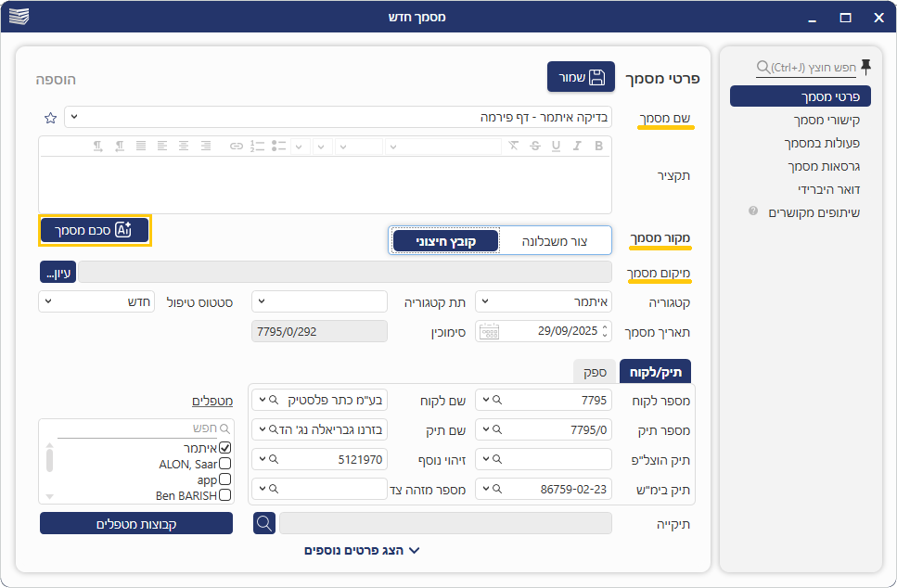Image resolution: width=897 pixels, height=588 pixels.
Task: Click the folder search magnifier button
Action: 264,523
